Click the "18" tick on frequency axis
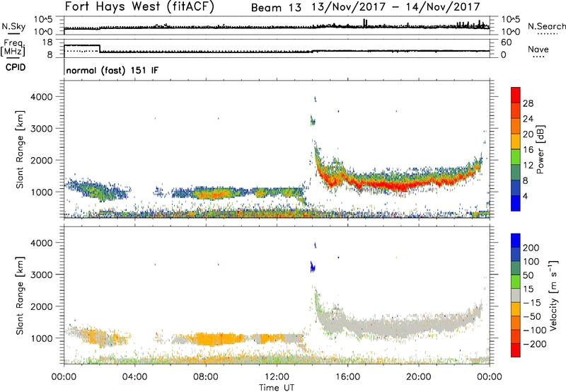 pos(47,42)
